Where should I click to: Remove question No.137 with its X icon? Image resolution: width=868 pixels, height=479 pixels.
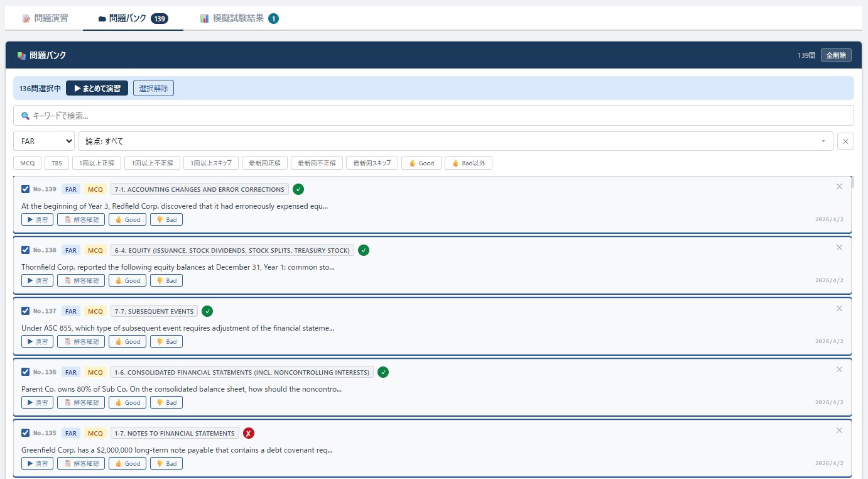[x=839, y=309]
